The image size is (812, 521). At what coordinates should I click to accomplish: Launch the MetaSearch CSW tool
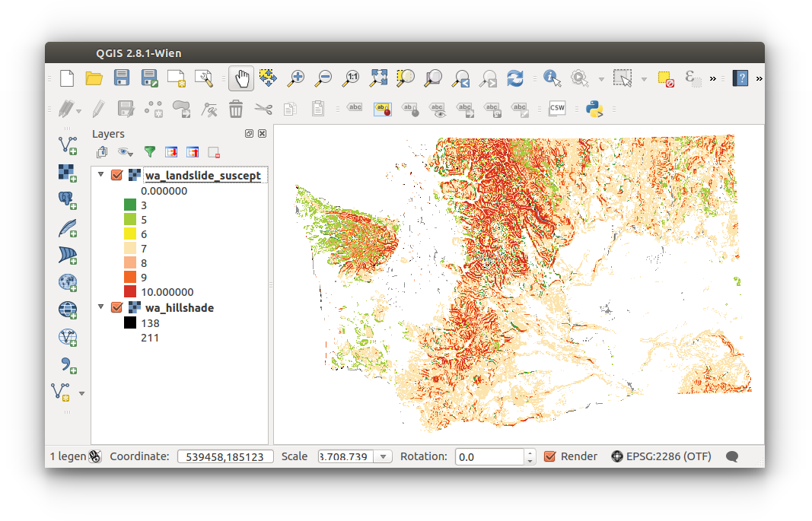(x=556, y=109)
